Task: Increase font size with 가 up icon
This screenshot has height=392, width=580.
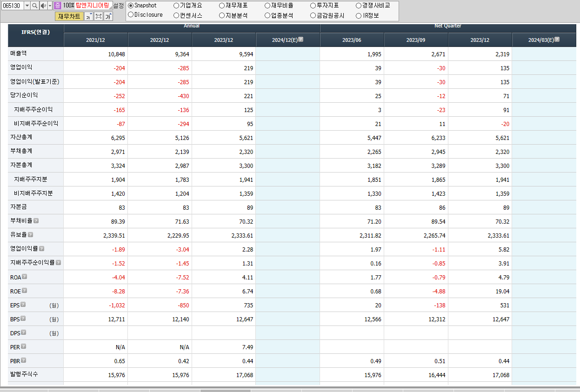Action: click(108, 16)
